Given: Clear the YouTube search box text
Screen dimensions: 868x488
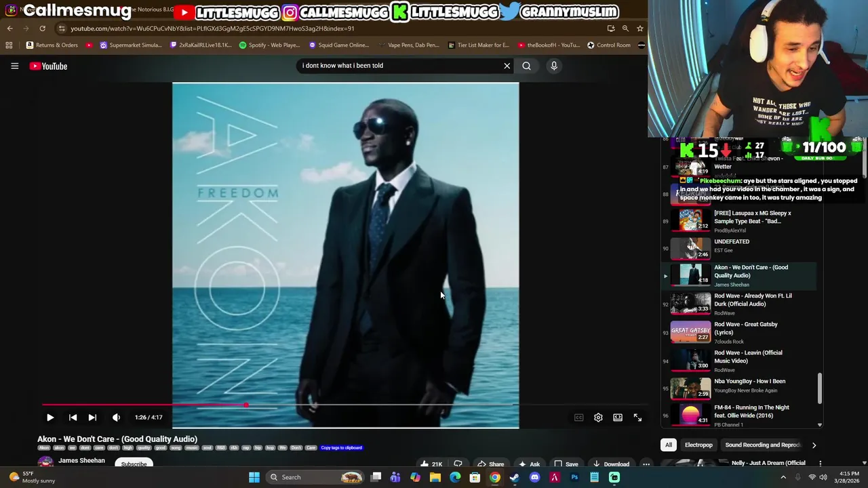Looking at the screenshot, I should (507, 66).
